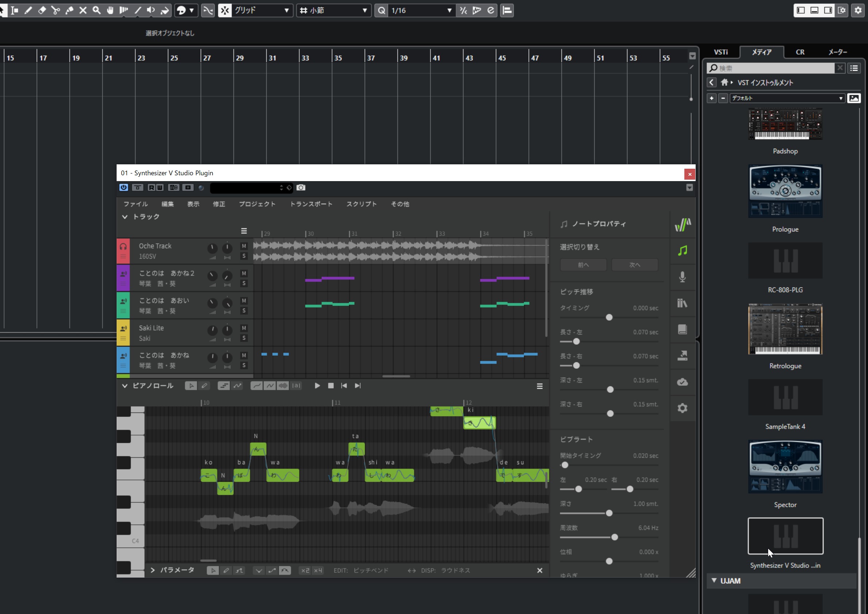Open the Synthesizer V library panel
This screenshot has width=868, height=614.
[x=682, y=303]
